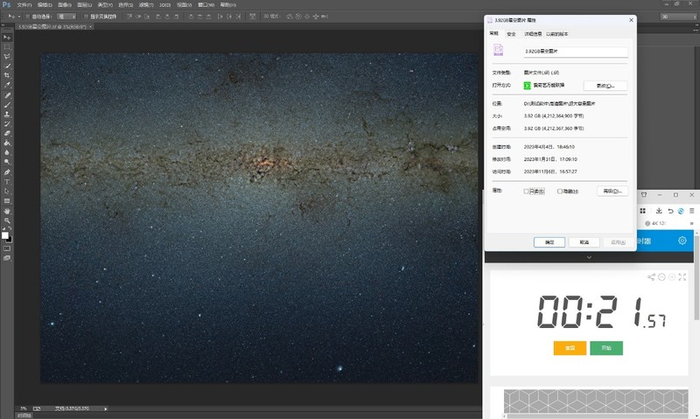Expand the chevron below the blue header
The width and height of the screenshot is (700, 419).
(x=589, y=257)
